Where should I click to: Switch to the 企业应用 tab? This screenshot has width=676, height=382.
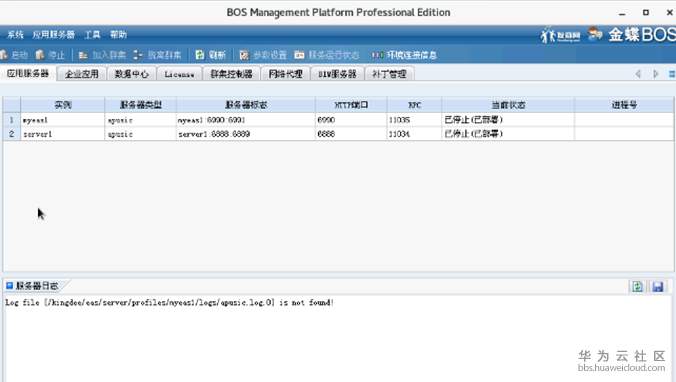tap(82, 74)
